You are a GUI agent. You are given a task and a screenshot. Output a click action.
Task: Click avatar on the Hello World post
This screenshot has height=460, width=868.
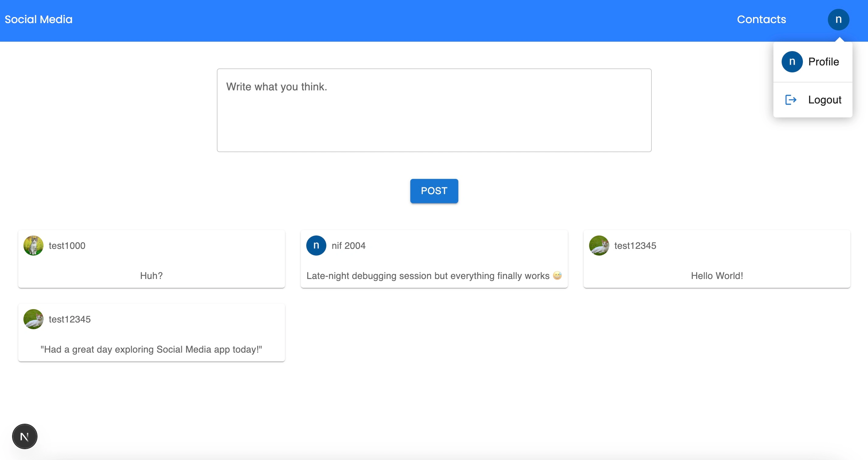pos(599,246)
